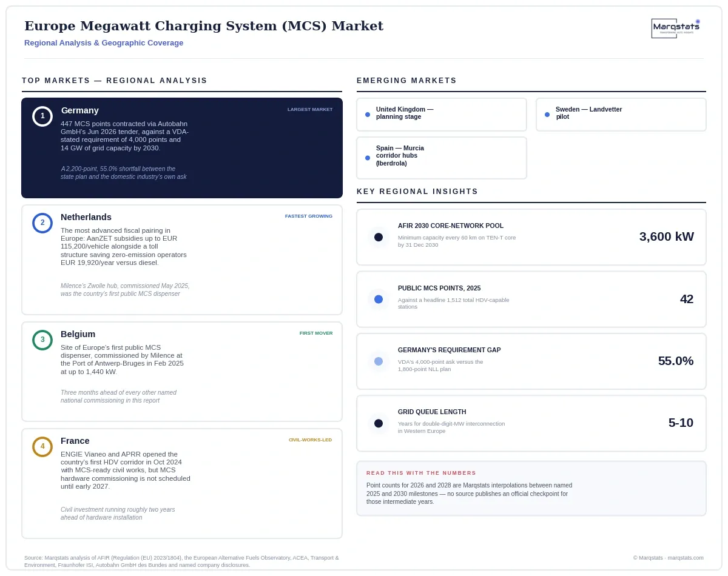Click the ENGIE Vianeo and APRR paragraph
Image resolution: width=728 pixels, height=576 pixels.
[126, 471]
